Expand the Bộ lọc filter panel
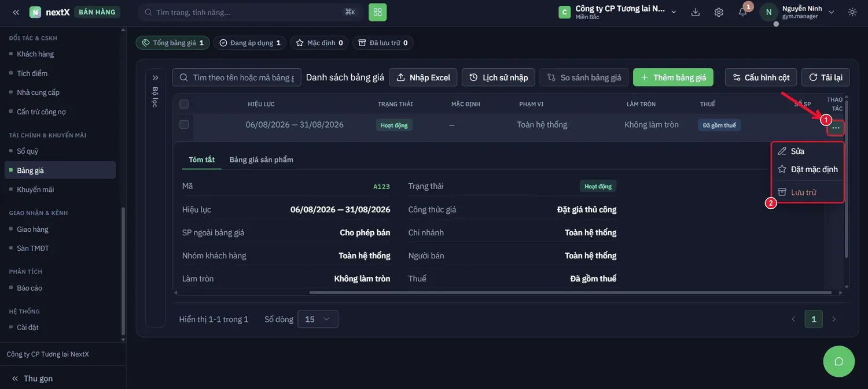The image size is (868, 389). tap(155, 77)
